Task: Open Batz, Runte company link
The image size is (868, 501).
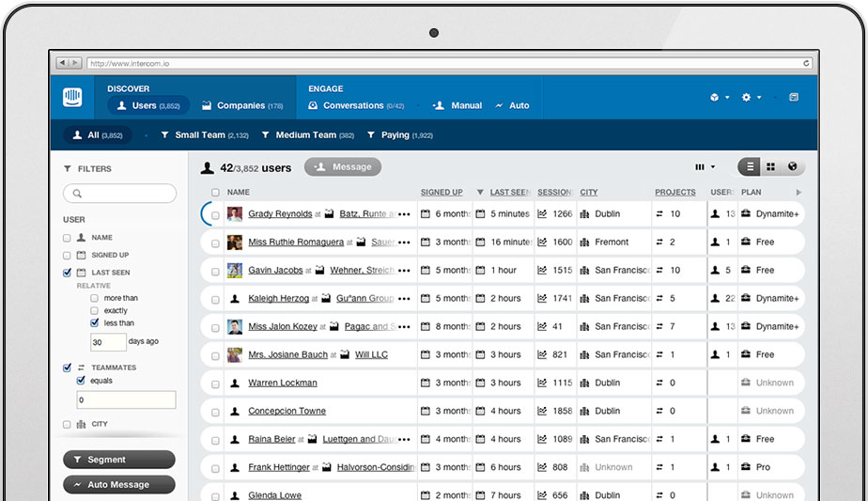Action: tap(367, 214)
